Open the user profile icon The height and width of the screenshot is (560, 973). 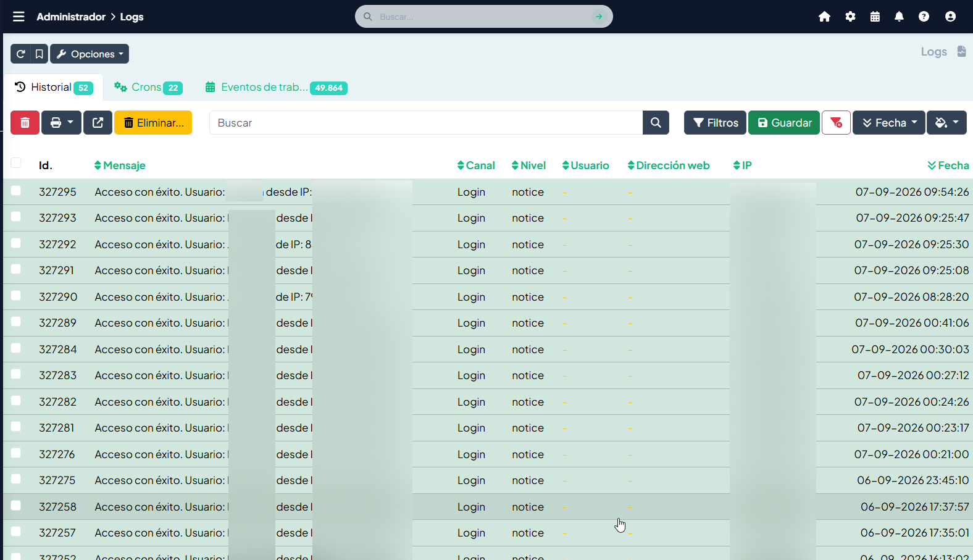pos(950,17)
